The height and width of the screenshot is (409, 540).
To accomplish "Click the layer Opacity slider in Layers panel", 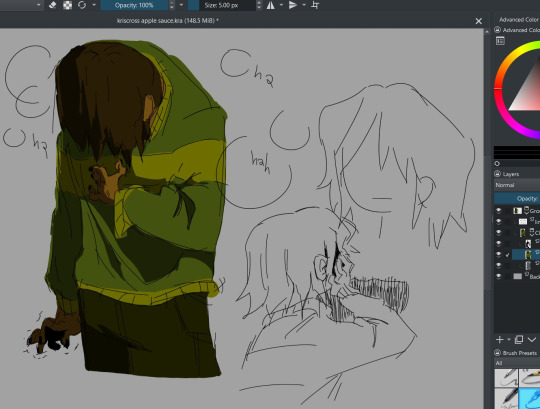I will (x=517, y=199).
